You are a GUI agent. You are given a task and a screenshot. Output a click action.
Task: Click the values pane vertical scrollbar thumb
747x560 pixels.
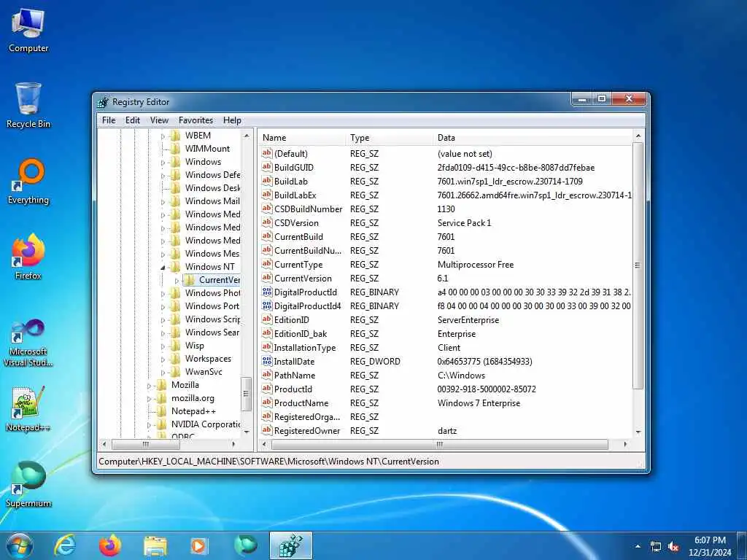[x=638, y=265]
